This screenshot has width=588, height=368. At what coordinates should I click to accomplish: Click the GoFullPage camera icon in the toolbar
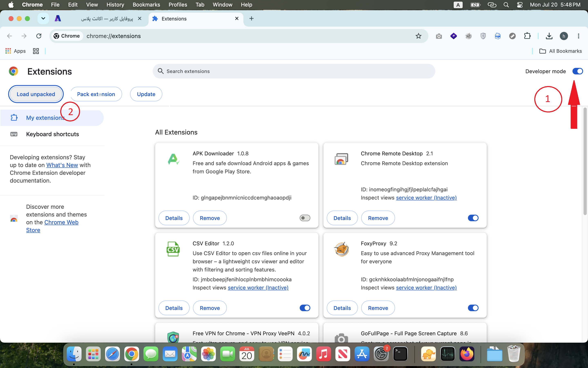(439, 36)
